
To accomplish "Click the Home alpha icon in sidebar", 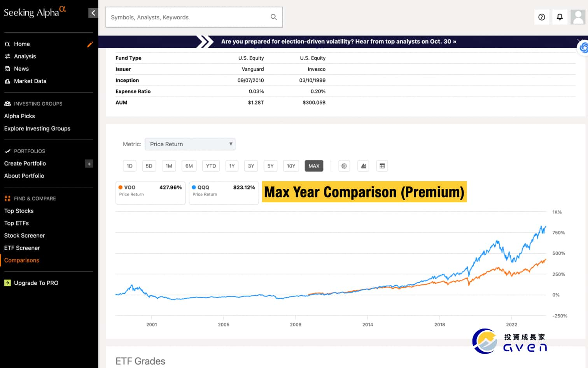I will point(7,44).
